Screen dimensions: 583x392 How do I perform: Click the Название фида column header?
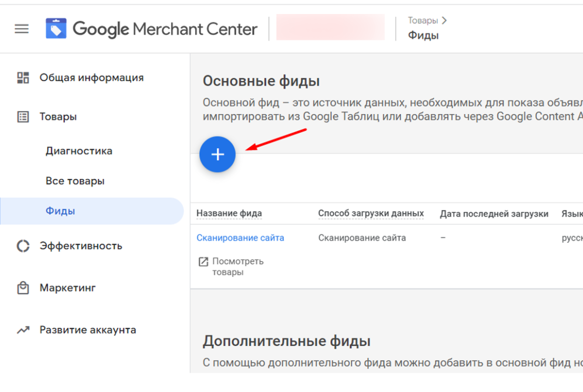pos(229,213)
